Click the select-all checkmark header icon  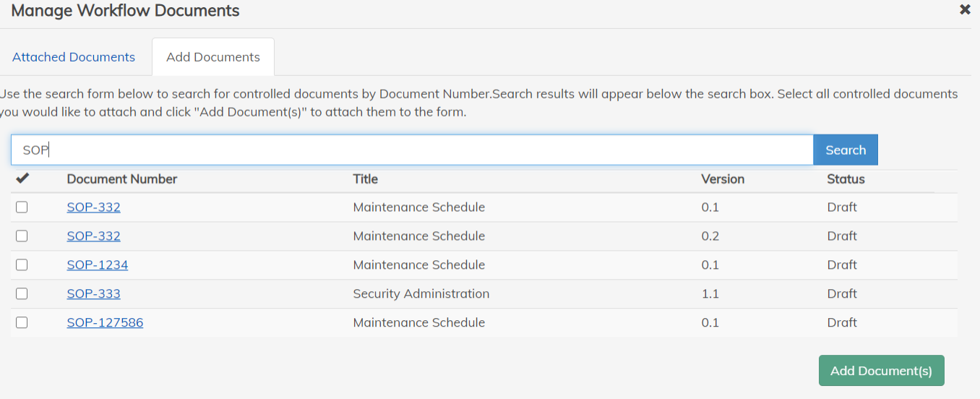pos(22,179)
